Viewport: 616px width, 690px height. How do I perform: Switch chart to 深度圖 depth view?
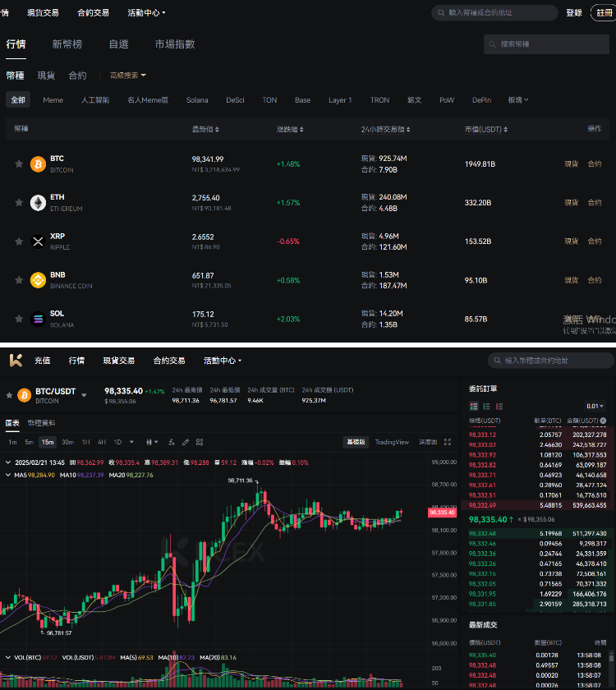pyautogui.click(x=428, y=442)
